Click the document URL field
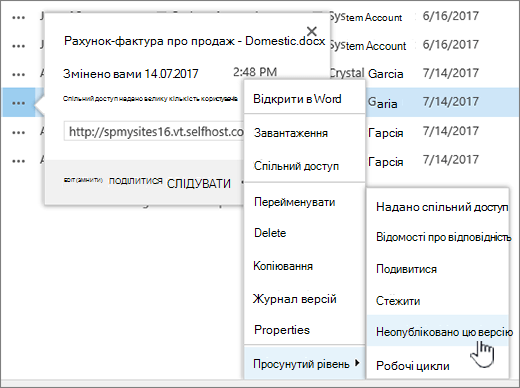 click(154, 131)
